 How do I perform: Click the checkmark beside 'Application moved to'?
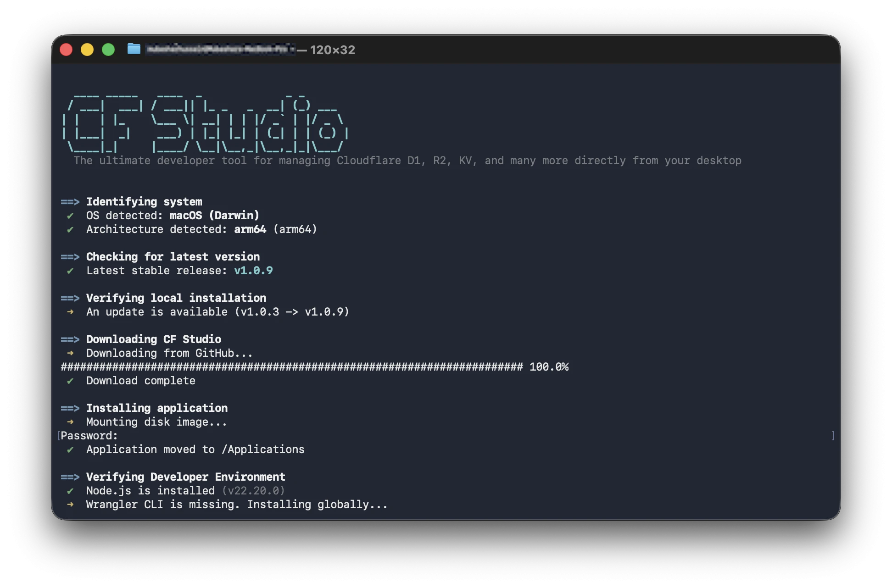click(x=70, y=449)
